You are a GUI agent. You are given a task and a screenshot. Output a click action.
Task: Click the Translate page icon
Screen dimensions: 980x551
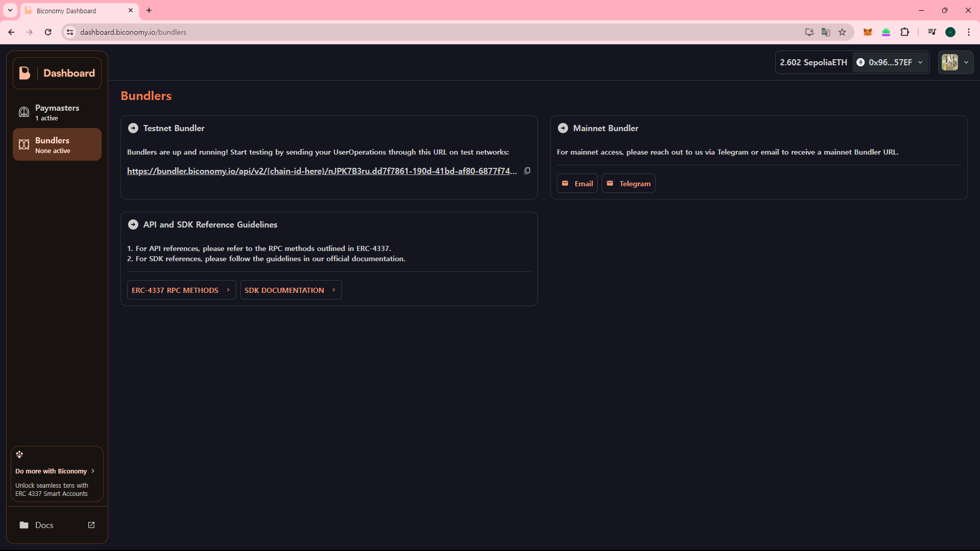(826, 32)
